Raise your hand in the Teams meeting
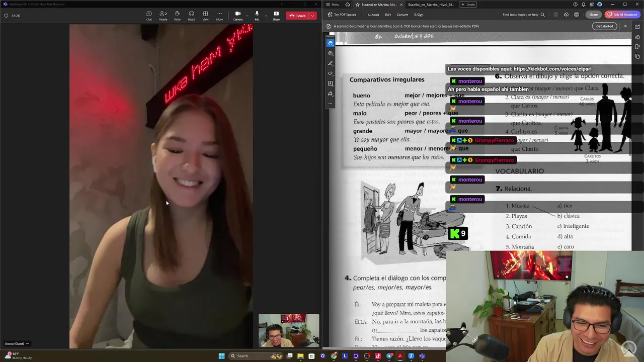 [177, 16]
